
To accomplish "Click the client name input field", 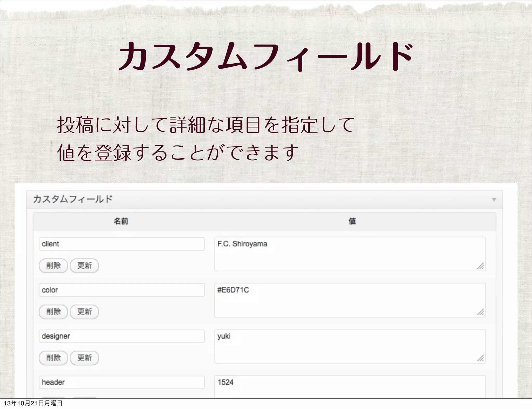I will (x=122, y=244).
